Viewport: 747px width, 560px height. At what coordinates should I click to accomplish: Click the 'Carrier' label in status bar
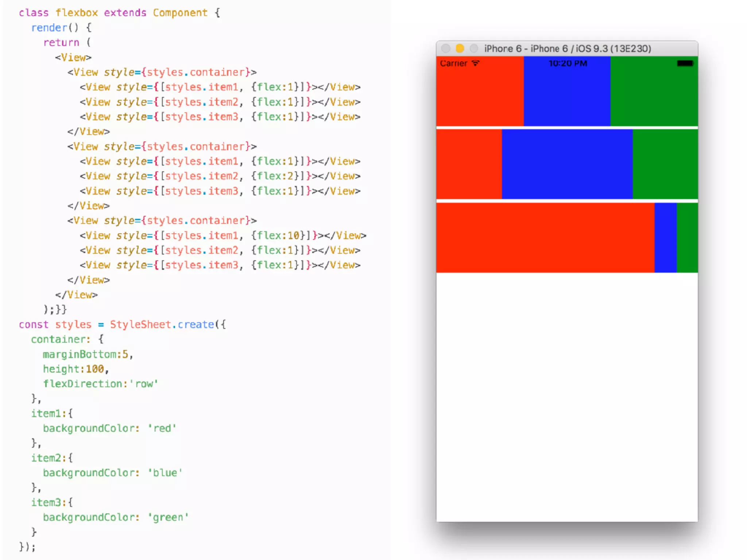point(453,63)
